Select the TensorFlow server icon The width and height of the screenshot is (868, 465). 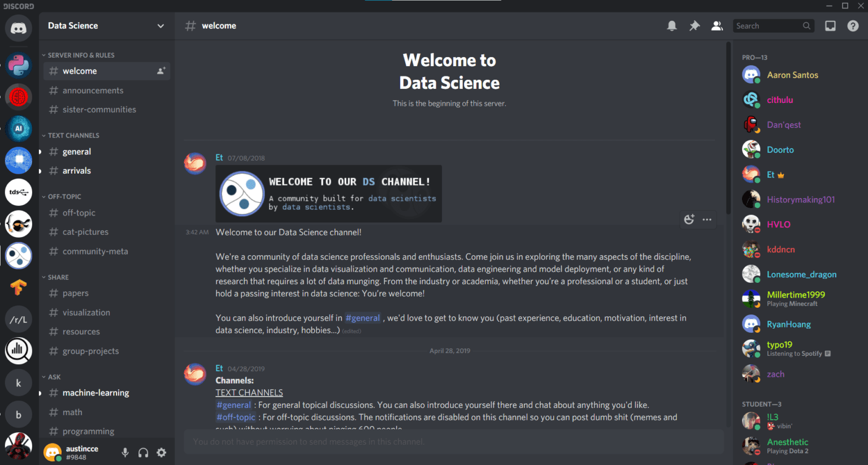click(19, 287)
